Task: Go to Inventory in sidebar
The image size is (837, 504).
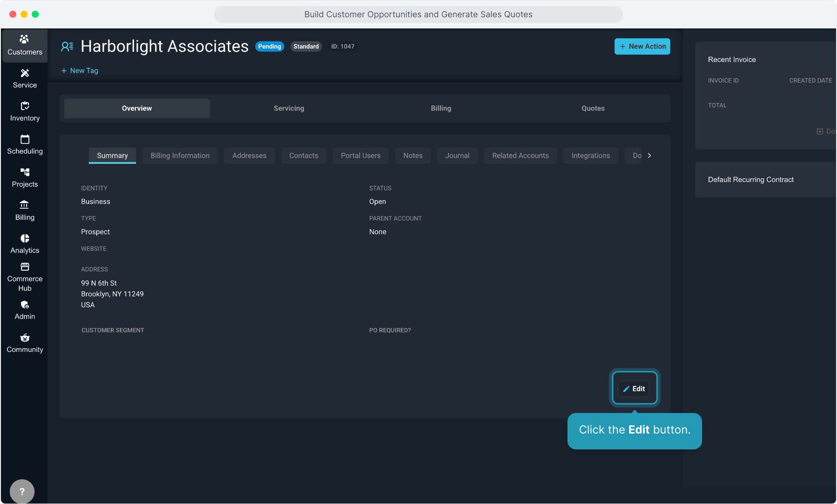Action: click(25, 106)
